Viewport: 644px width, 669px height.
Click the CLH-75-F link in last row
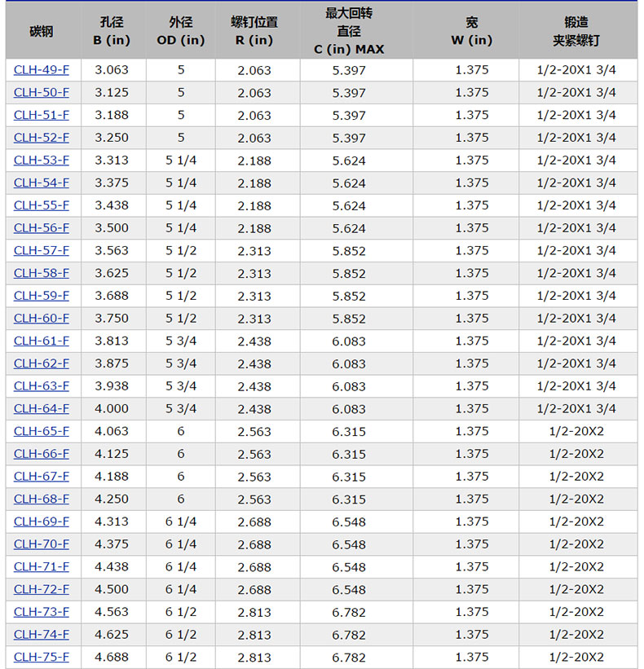click(42, 657)
